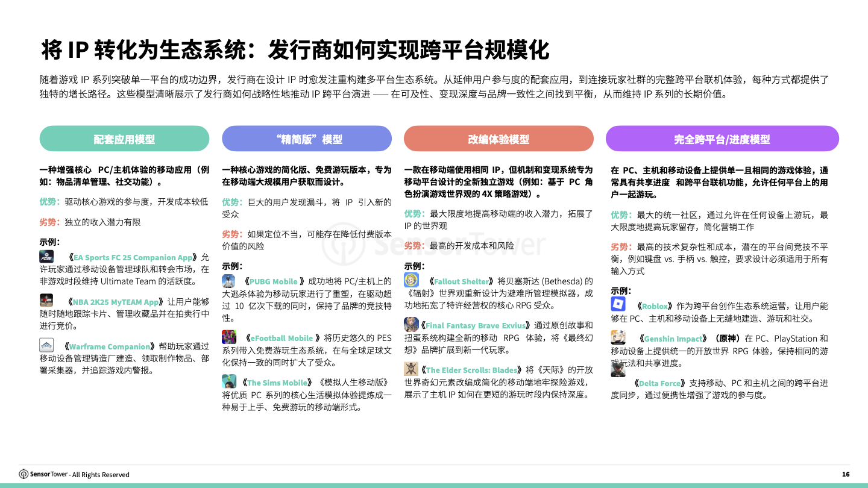Click the 一种核心游戏的简化版 description
Image resolution: width=868 pixels, height=488 pixels.
click(x=307, y=176)
